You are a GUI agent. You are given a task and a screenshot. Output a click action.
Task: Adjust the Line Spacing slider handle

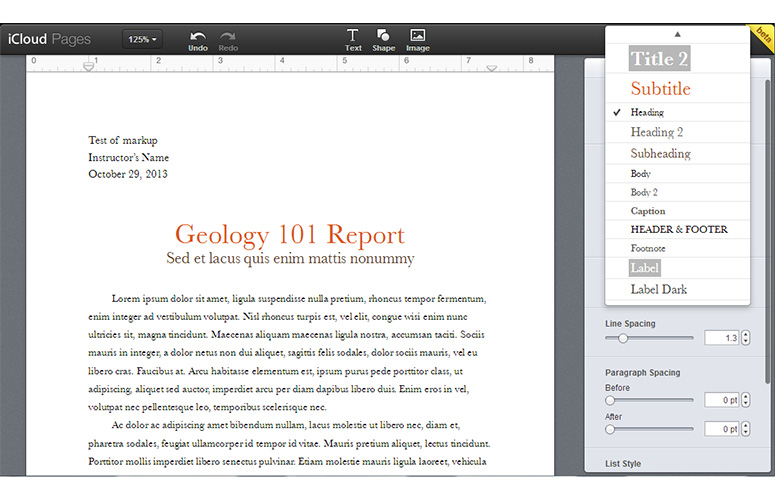tap(623, 338)
